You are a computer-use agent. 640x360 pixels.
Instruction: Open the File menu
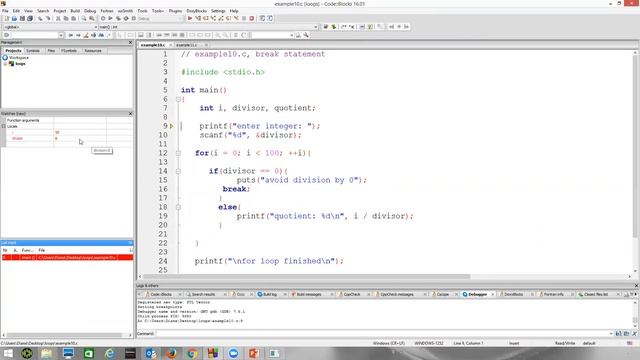point(5,11)
